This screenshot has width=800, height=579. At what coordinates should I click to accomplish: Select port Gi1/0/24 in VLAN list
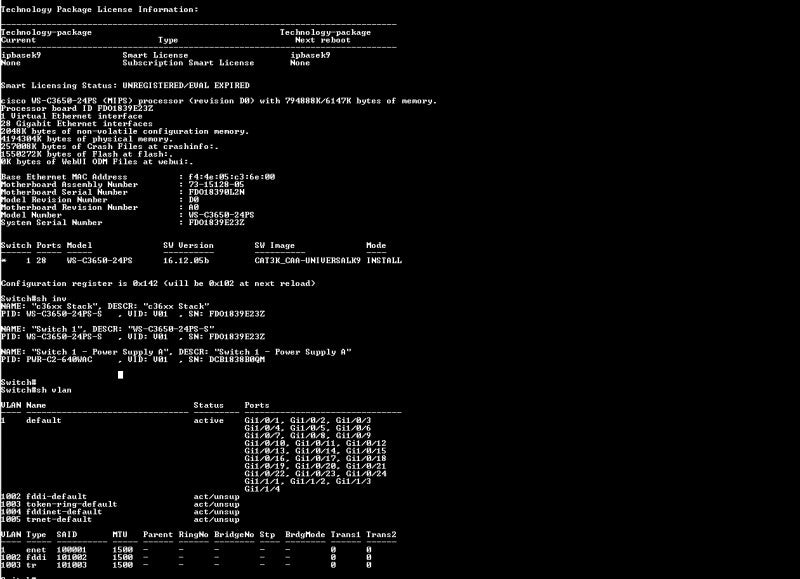tap(366, 473)
